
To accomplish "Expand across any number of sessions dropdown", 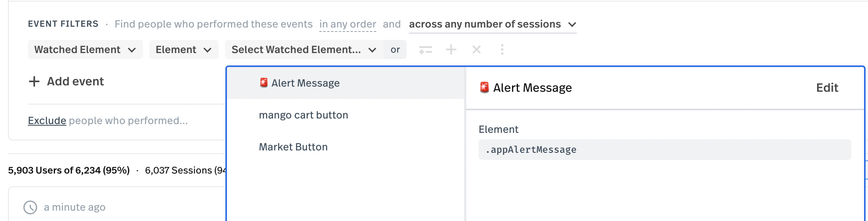I will 493,24.
